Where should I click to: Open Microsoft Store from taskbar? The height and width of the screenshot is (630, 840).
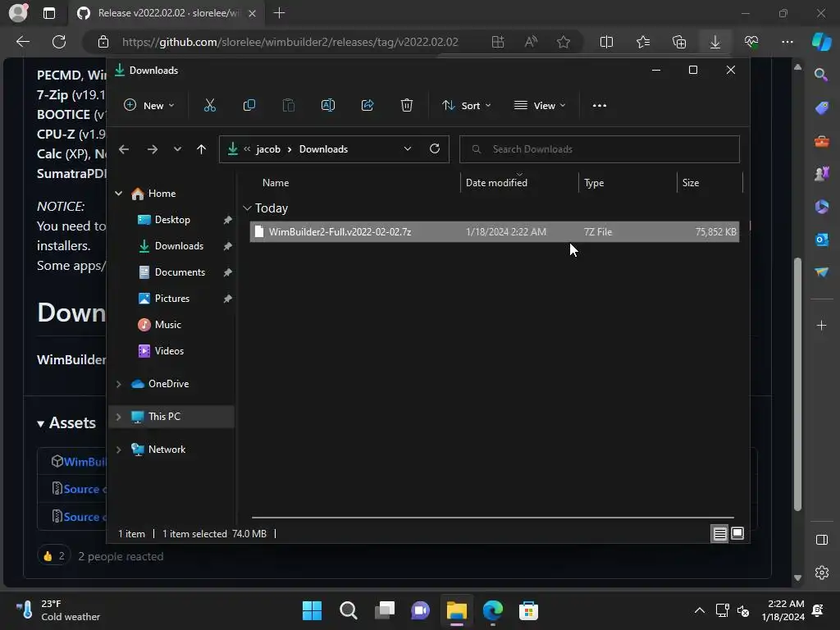[528, 610]
